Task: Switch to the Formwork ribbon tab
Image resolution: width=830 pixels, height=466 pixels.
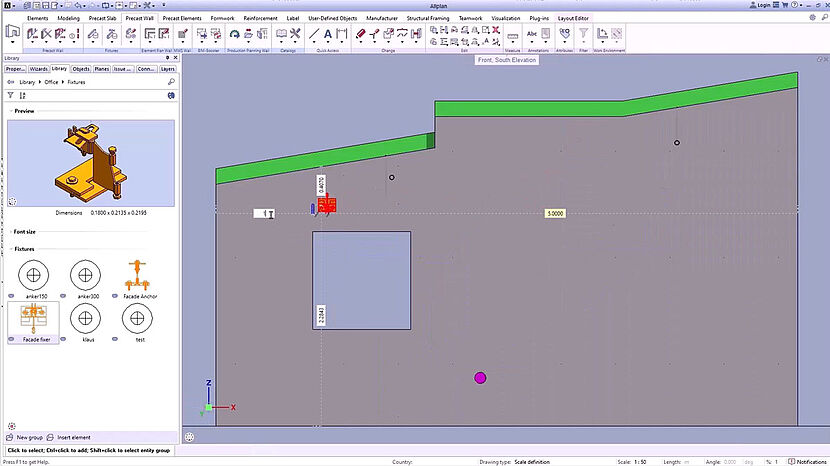Action: (222, 18)
